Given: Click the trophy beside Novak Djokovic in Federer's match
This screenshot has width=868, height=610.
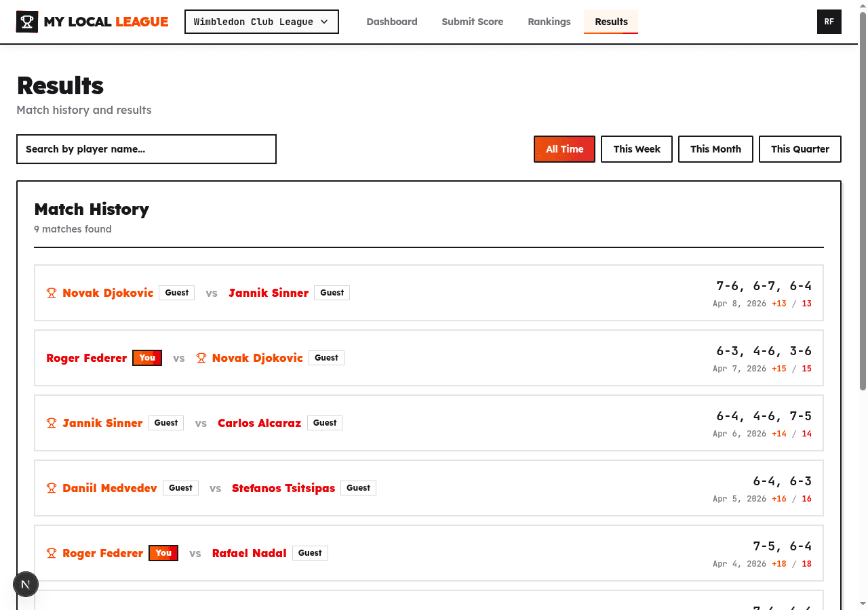Looking at the screenshot, I should pyautogui.click(x=201, y=357).
